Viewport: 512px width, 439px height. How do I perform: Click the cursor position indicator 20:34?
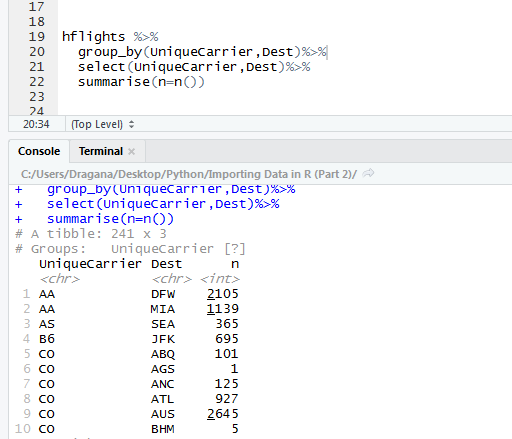[36, 124]
